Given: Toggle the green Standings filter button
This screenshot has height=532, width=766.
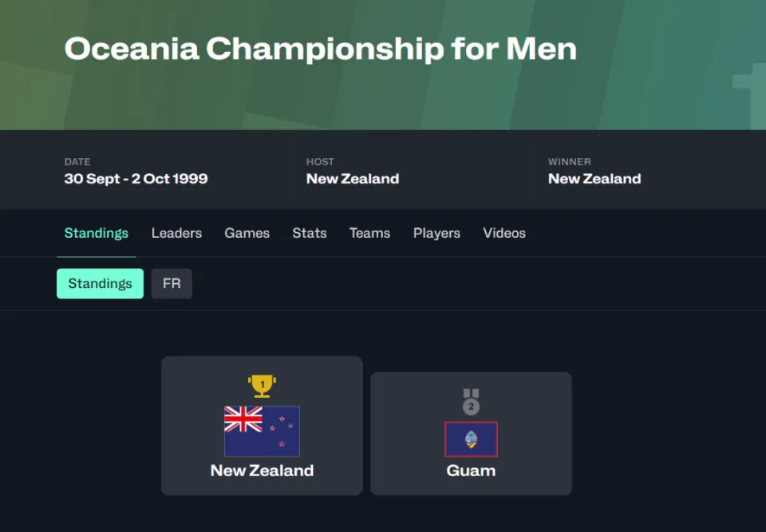Looking at the screenshot, I should click(101, 283).
